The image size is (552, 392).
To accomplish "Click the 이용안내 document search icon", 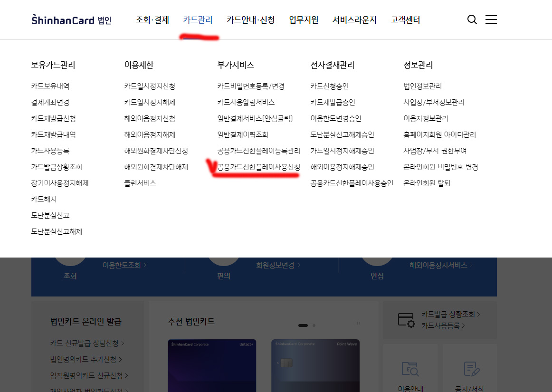I will [x=410, y=369].
